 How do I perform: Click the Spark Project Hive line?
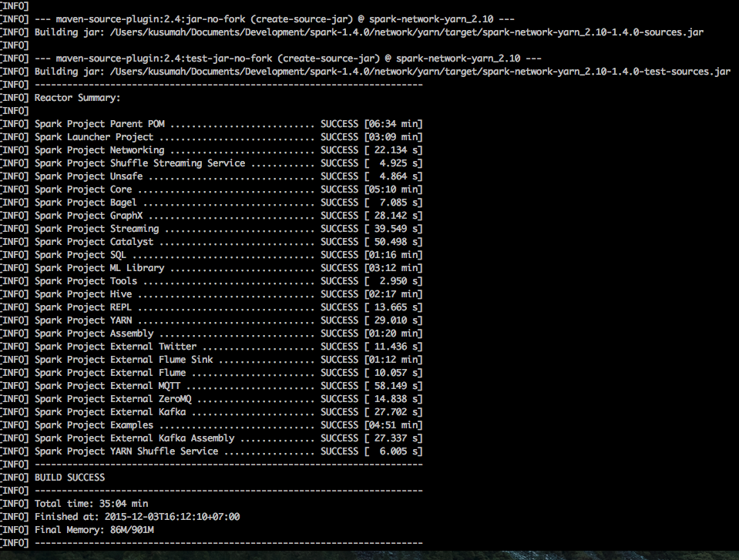(228, 294)
